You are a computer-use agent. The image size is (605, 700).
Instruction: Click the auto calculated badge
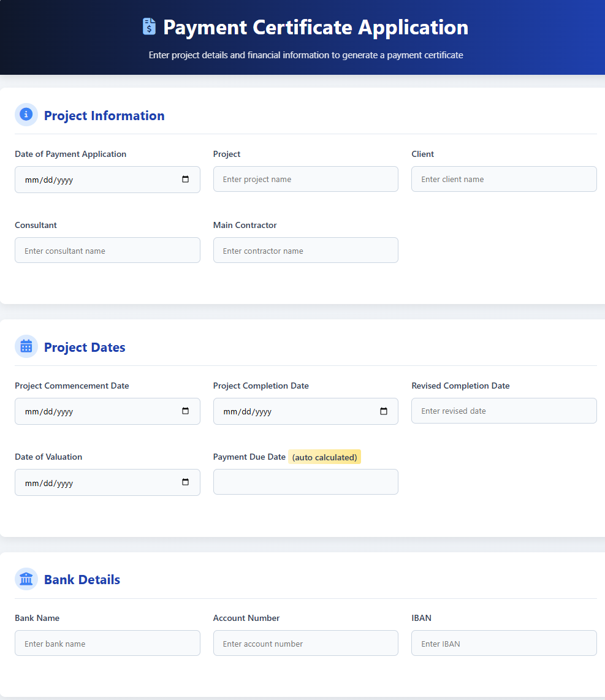coord(324,457)
